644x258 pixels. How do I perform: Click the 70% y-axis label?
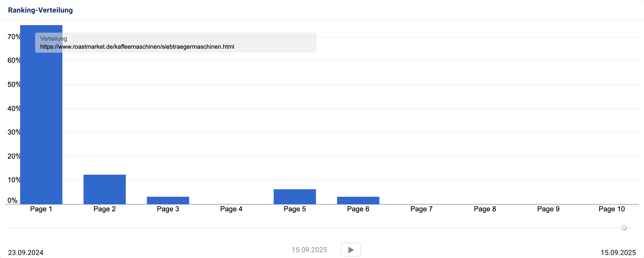click(x=14, y=37)
